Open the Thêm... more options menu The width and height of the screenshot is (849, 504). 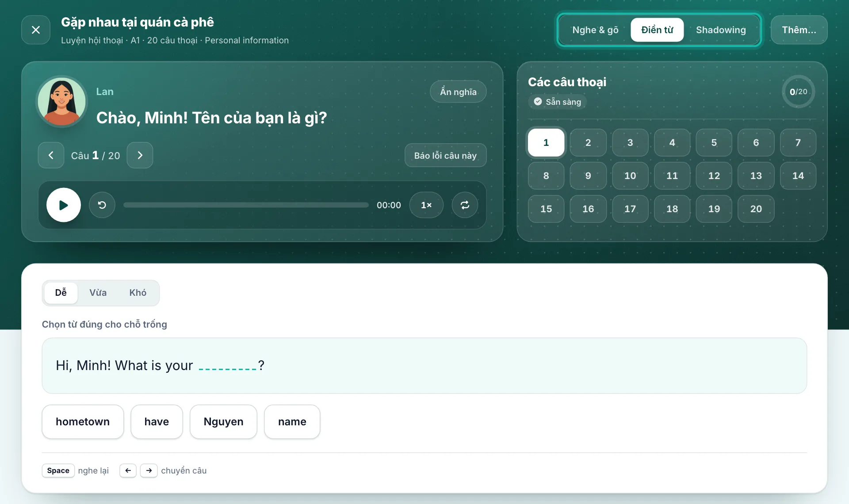[799, 30]
